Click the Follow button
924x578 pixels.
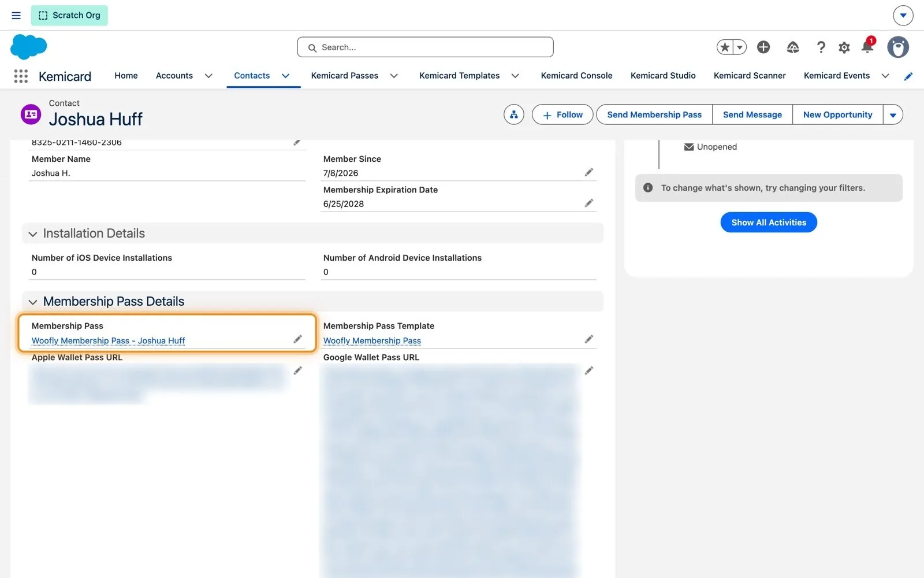[562, 114]
